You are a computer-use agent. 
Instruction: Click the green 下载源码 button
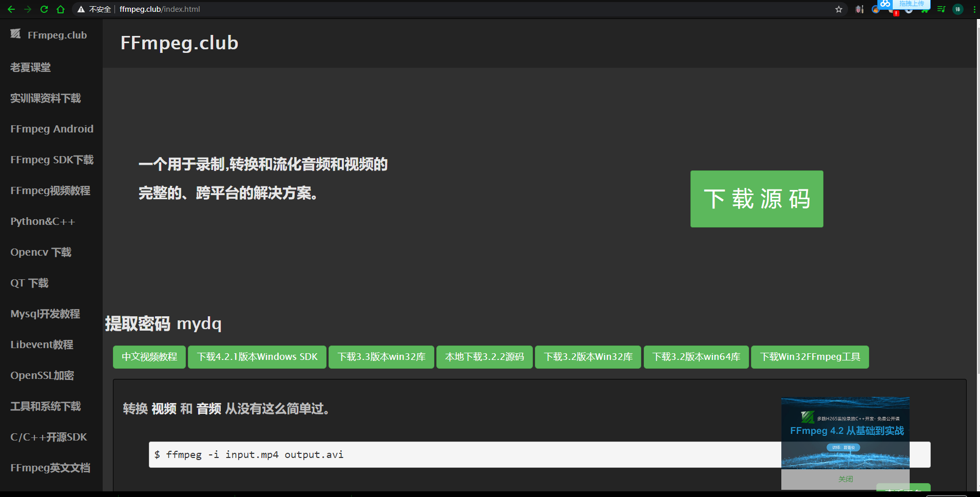(x=756, y=199)
